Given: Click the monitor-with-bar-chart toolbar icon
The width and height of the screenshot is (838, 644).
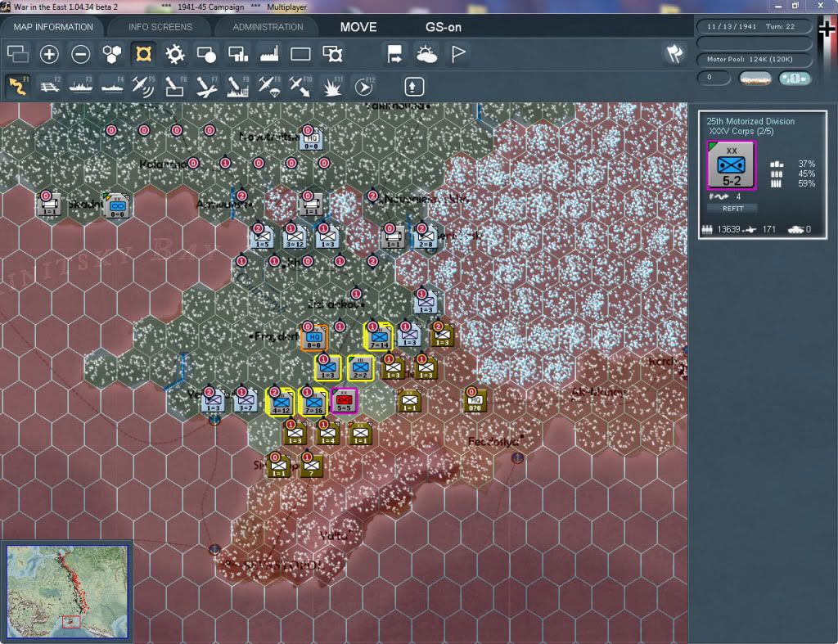Looking at the screenshot, I should [238, 54].
